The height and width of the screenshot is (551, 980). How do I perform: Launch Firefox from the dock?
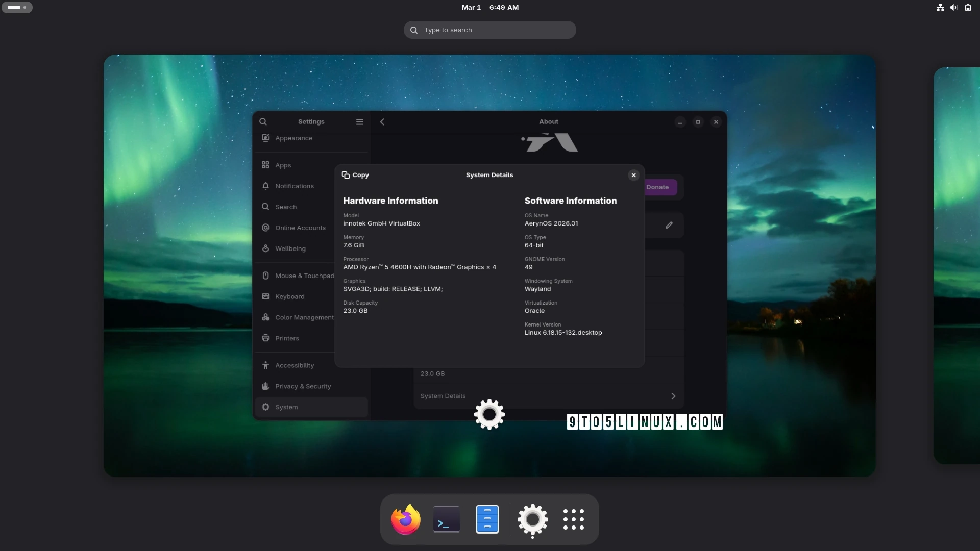coord(405,519)
